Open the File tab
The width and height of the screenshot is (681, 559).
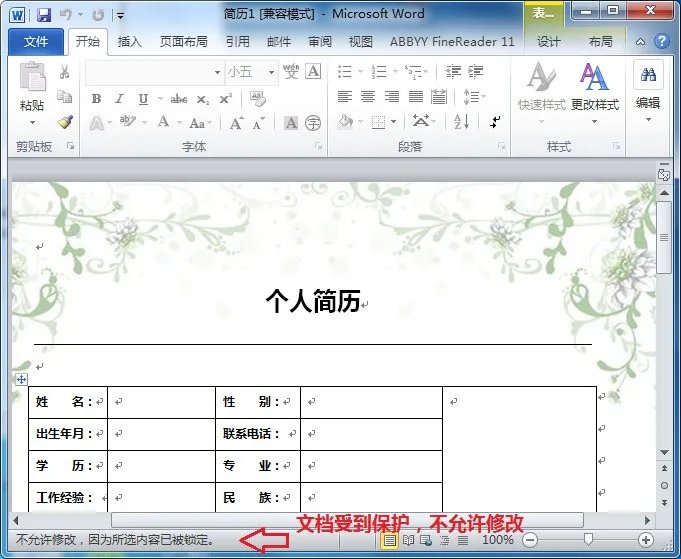pyautogui.click(x=36, y=42)
